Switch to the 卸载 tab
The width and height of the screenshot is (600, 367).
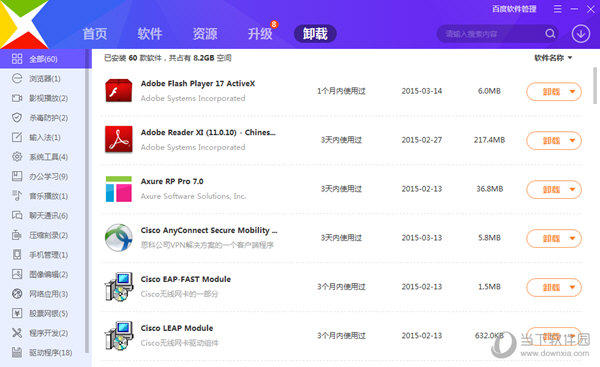pos(315,34)
